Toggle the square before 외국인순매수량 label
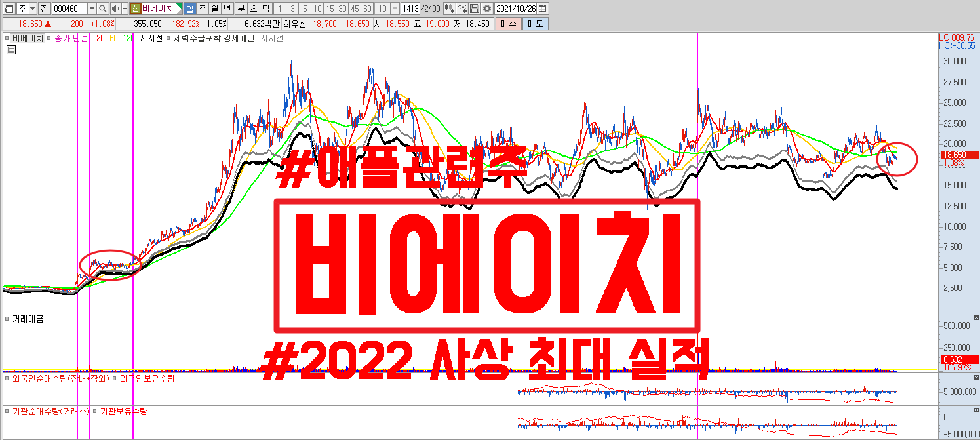Image resolution: width=980 pixels, height=440 pixels. point(7,378)
